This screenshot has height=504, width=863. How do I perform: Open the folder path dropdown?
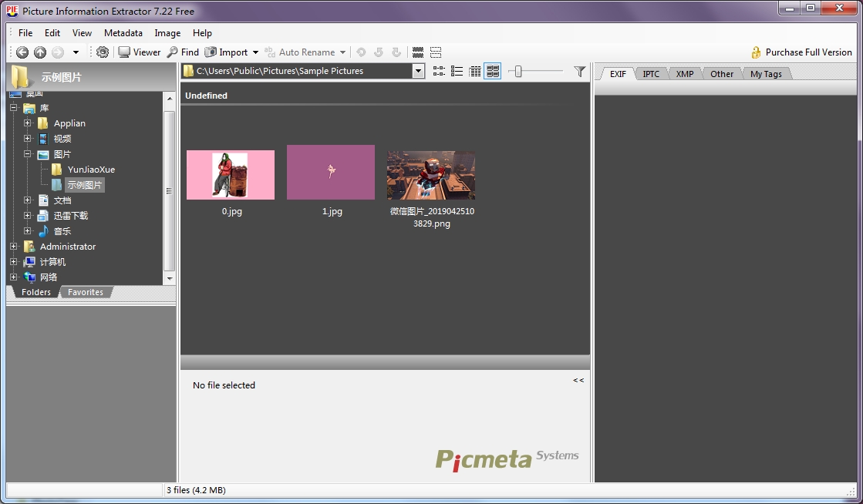pos(418,71)
